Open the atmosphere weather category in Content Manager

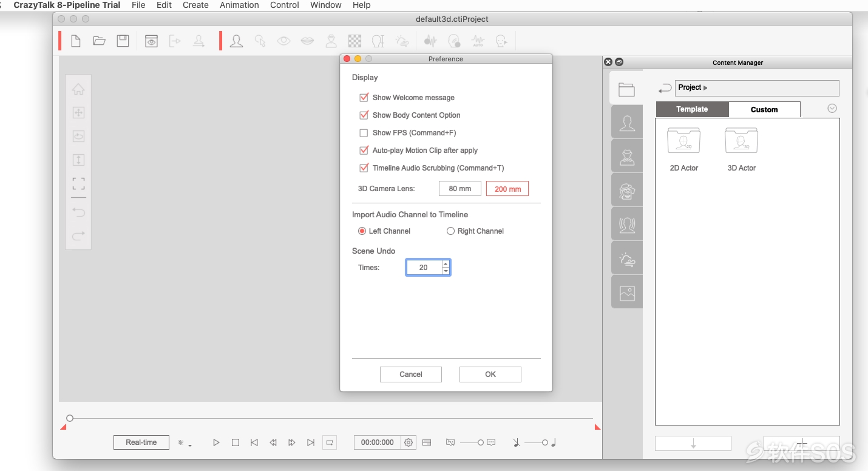point(627,259)
